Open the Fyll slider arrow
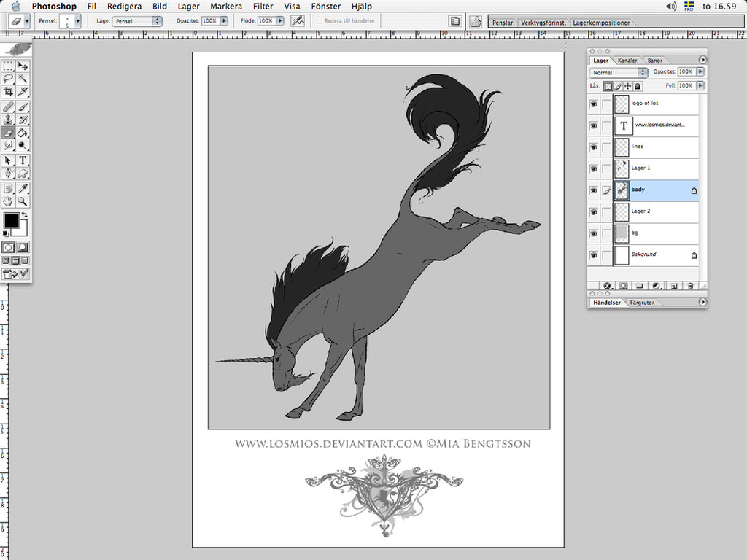747x560 pixels. click(700, 86)
